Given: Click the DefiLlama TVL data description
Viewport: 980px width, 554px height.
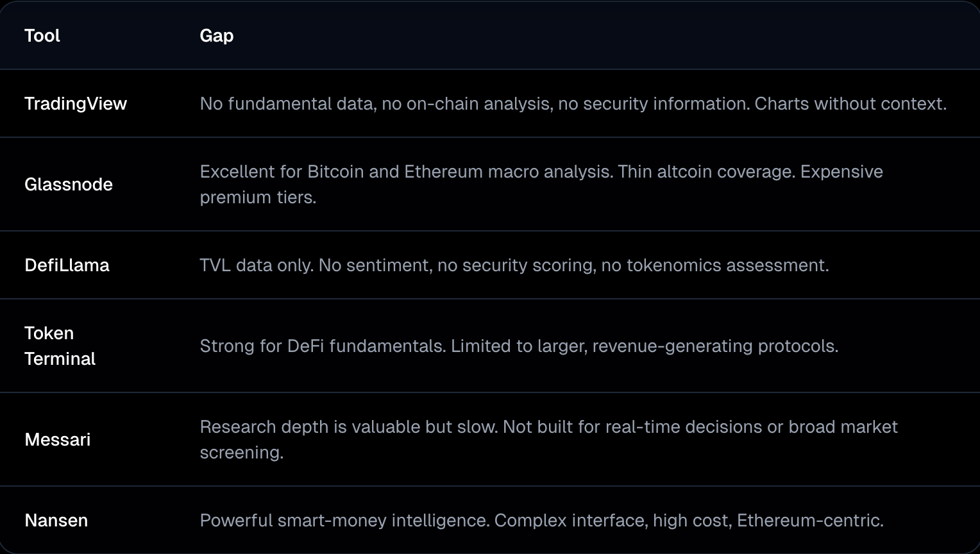Looking at the screenshot, I should 257,265.
